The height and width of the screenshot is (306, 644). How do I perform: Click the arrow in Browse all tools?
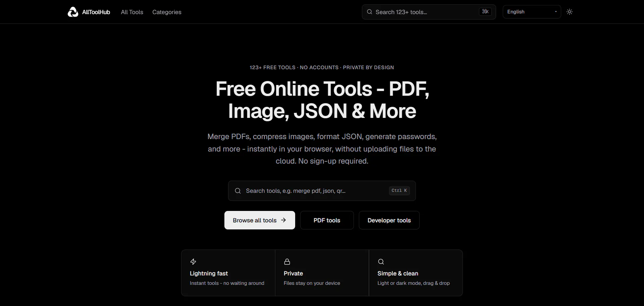[x=283, y=220]
